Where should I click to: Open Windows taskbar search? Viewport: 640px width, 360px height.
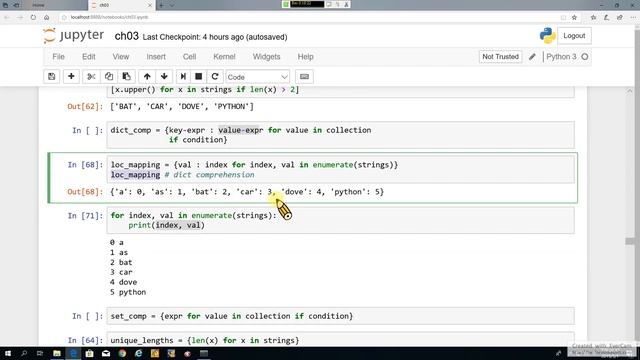click(x=24, y=353)
